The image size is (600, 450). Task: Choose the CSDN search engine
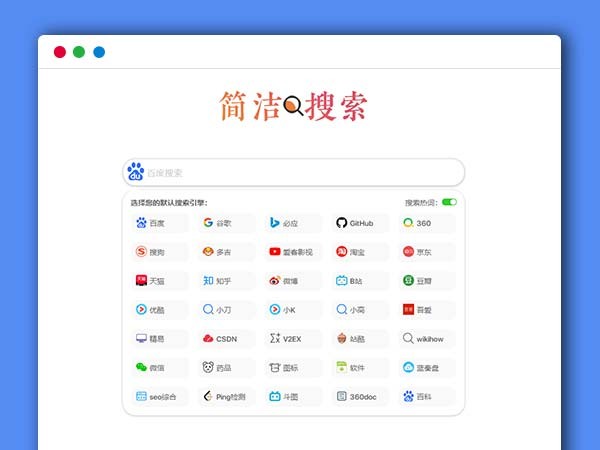coord(226,339)
